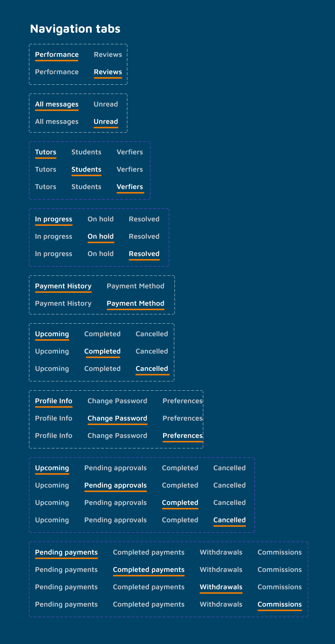The width and height of the screenshot is (335, 644).
Task: Select the underlined On hold tab
Action: pyautogui.click(x=100, y=237)
